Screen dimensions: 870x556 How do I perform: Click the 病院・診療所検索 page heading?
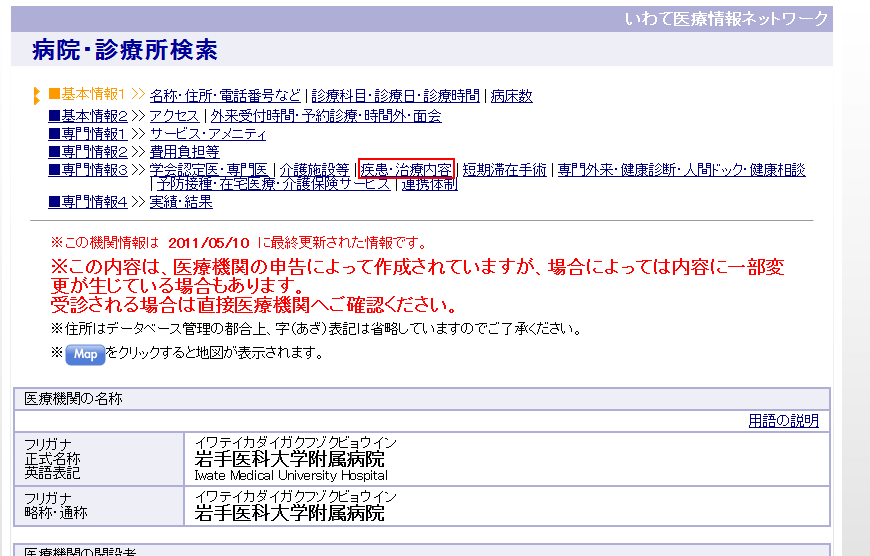click(125, 50)
